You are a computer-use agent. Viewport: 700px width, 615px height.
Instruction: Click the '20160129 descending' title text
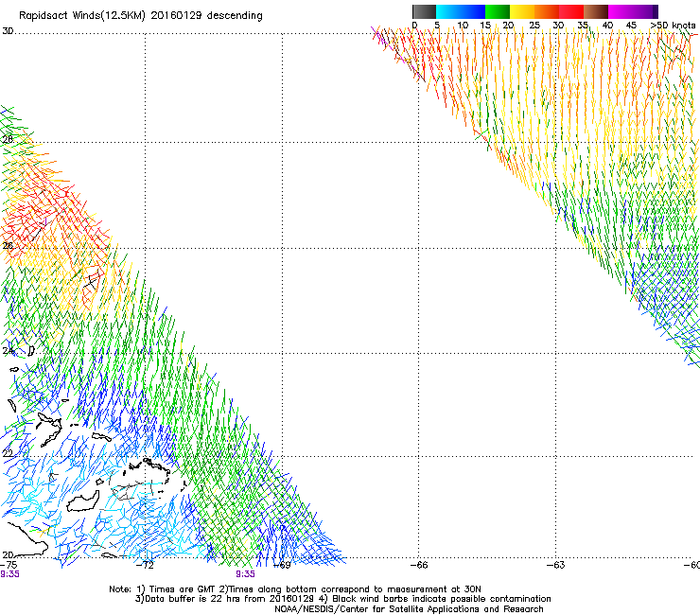tap(206, 16)
